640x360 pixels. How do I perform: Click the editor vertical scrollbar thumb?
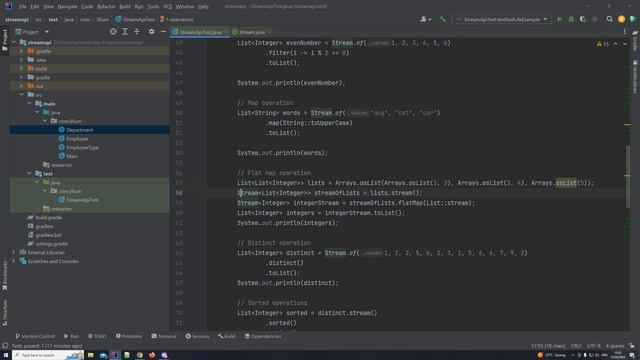tap(627, 176)
